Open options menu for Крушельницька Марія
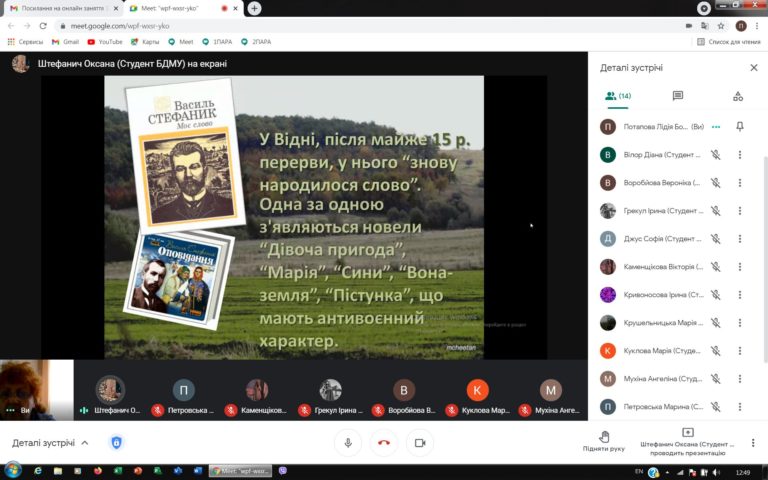Viewport: 768px width, 480px height. 740,322
